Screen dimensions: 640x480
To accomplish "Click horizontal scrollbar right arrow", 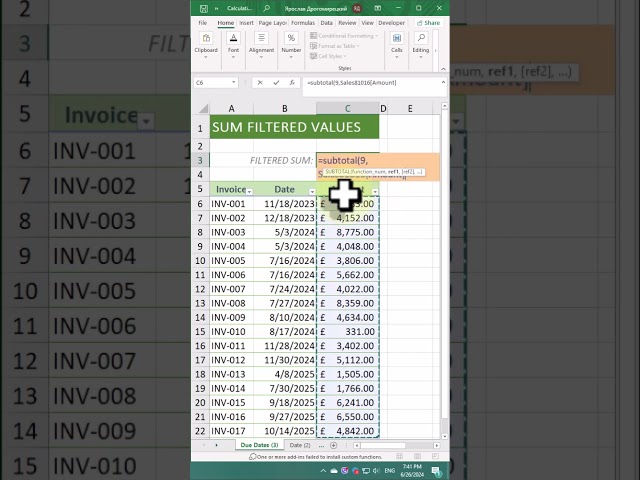I will point(437,445).
